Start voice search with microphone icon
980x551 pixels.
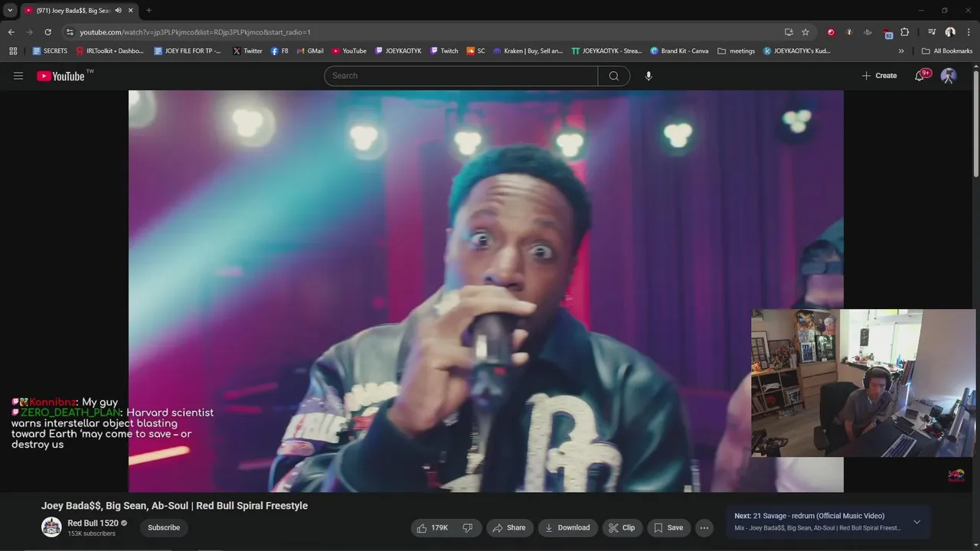tap(648, 76)
